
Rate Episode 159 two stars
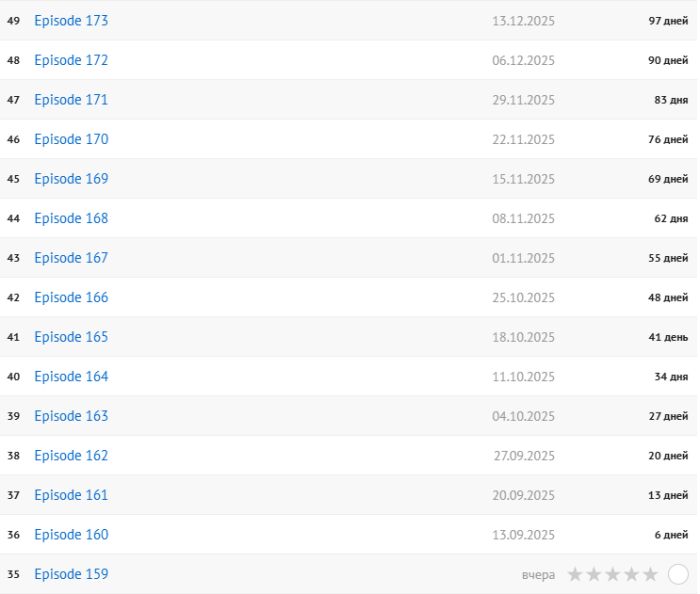594,574
